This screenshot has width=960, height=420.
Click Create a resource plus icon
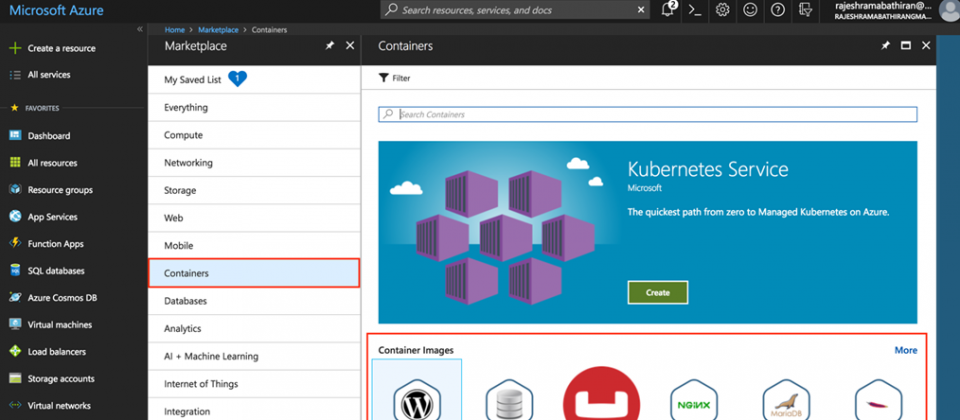15,48
